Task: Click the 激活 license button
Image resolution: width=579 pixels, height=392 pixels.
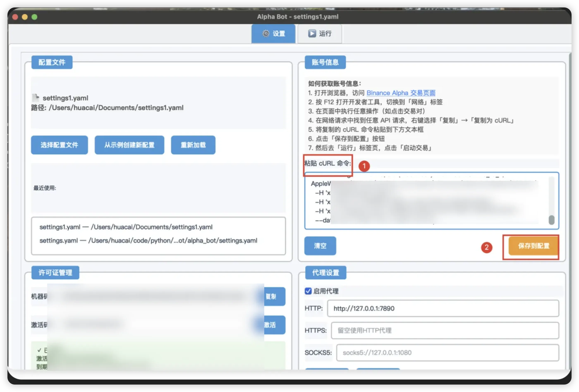Action: (x=274, y=325)
